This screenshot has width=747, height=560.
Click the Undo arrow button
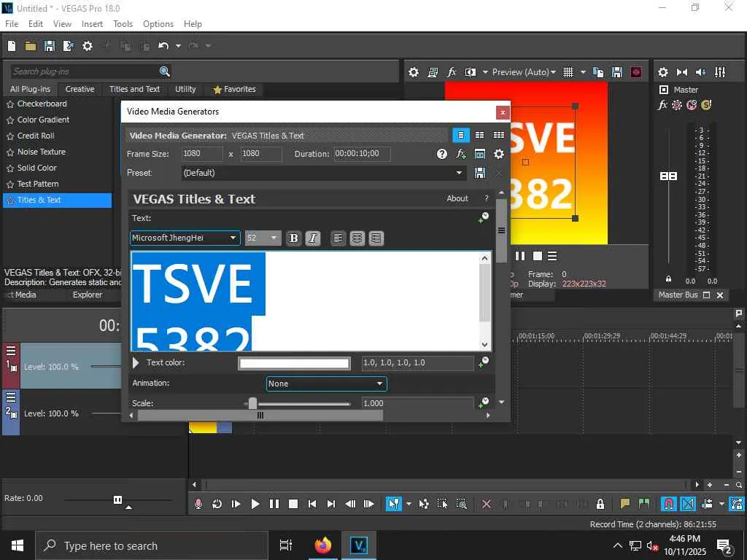[x=163, y=46]
